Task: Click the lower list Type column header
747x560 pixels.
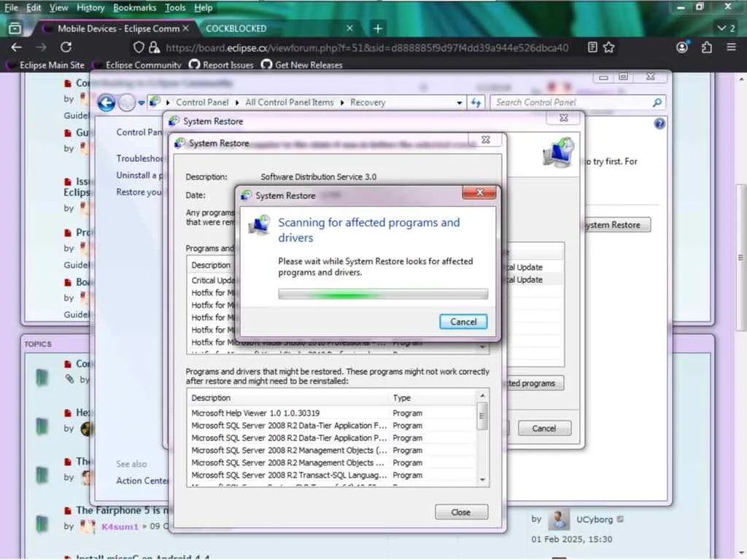Action: [433, 397]
